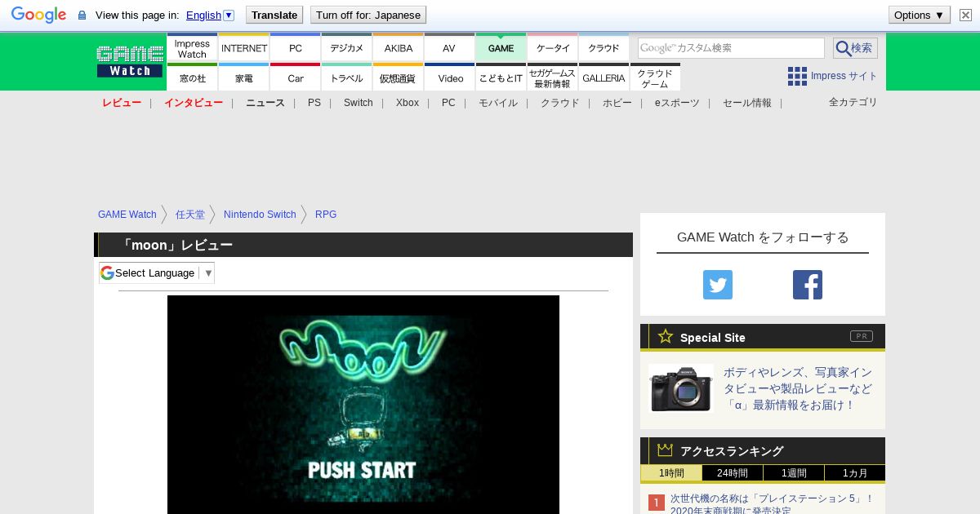Open the Video tab
The width and height of the screenshot is (980, 514).
(449, 78)
